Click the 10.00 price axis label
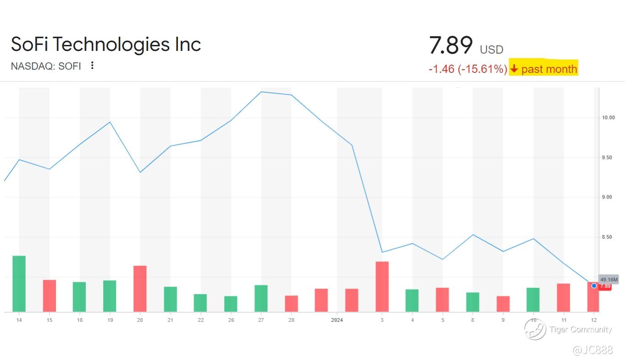This screenshot has width=625, height=364. coord(608,118)
